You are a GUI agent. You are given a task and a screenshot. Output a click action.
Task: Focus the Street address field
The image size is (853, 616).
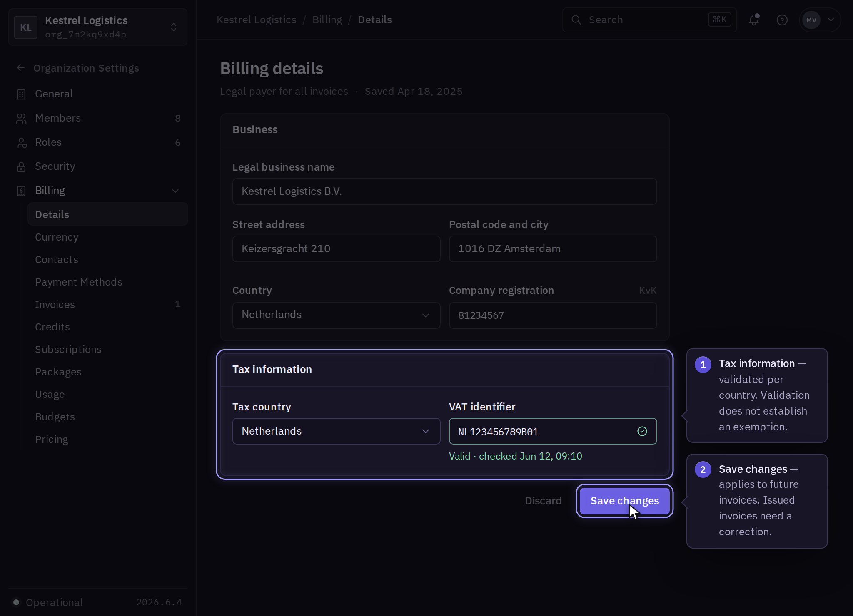tap(336, 249)
